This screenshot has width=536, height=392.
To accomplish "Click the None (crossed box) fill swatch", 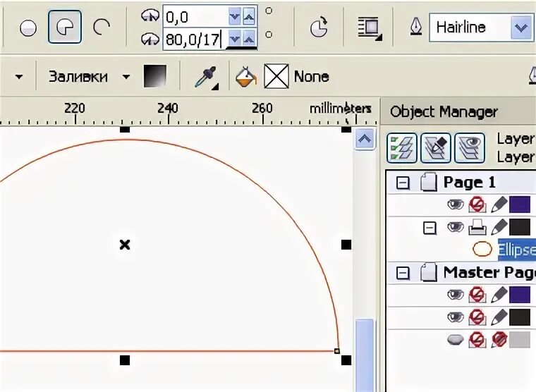I will point(276,76).
